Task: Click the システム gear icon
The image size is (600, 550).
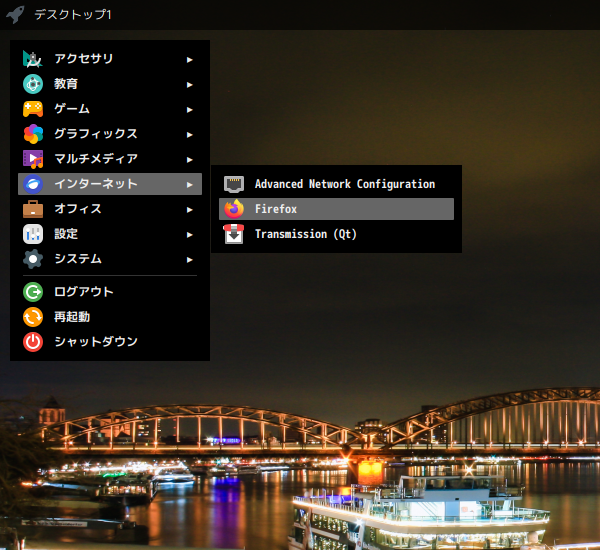Action: pyautogui.click(x=33, y=259)
